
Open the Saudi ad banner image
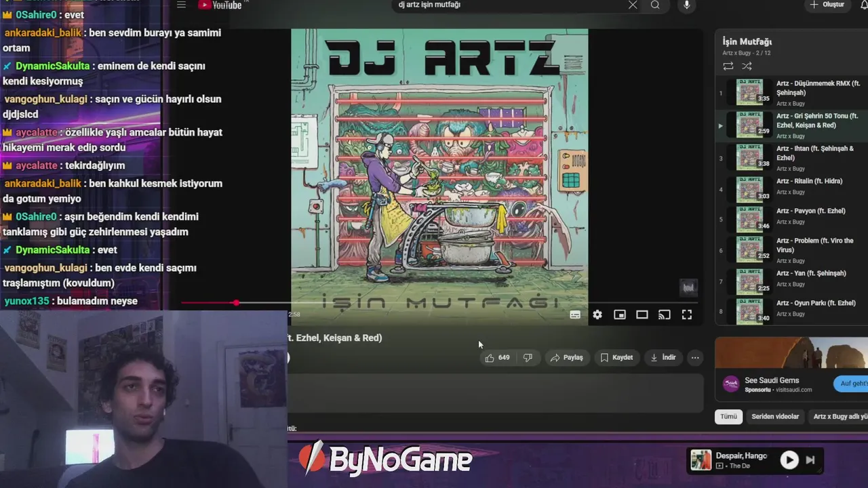[x=791, y=352]
